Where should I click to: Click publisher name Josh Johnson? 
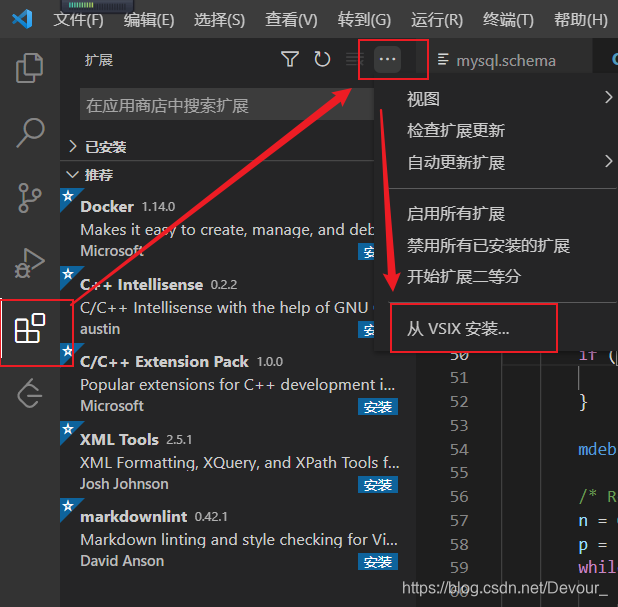124,484
